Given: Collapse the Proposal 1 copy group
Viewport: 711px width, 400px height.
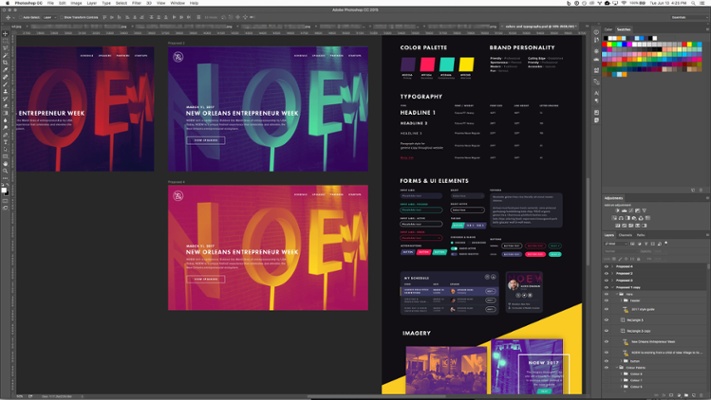Looking at the screenshot, I should pyautogui.click(x=613, y=287).
